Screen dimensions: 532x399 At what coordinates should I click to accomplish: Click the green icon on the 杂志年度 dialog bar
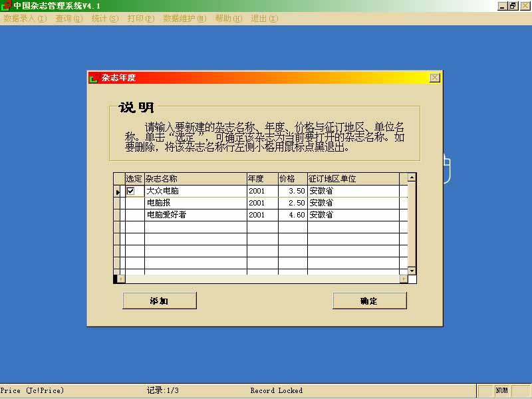93,77
